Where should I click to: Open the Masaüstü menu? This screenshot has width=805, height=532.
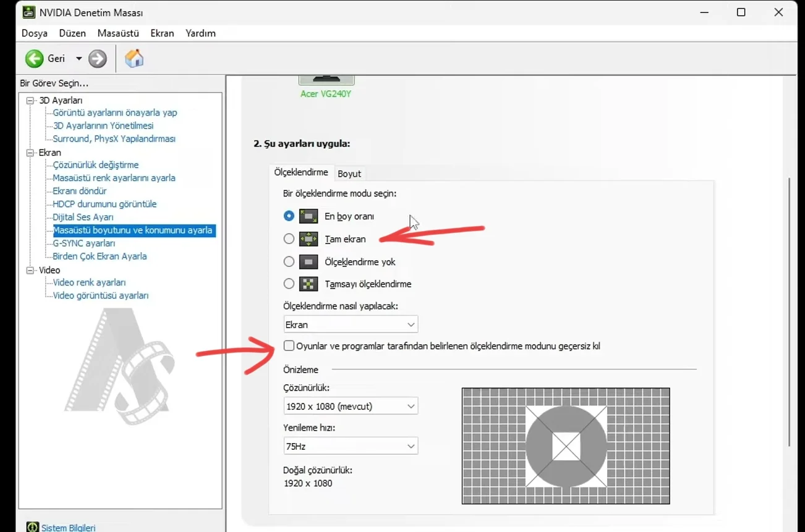(118, 33)
